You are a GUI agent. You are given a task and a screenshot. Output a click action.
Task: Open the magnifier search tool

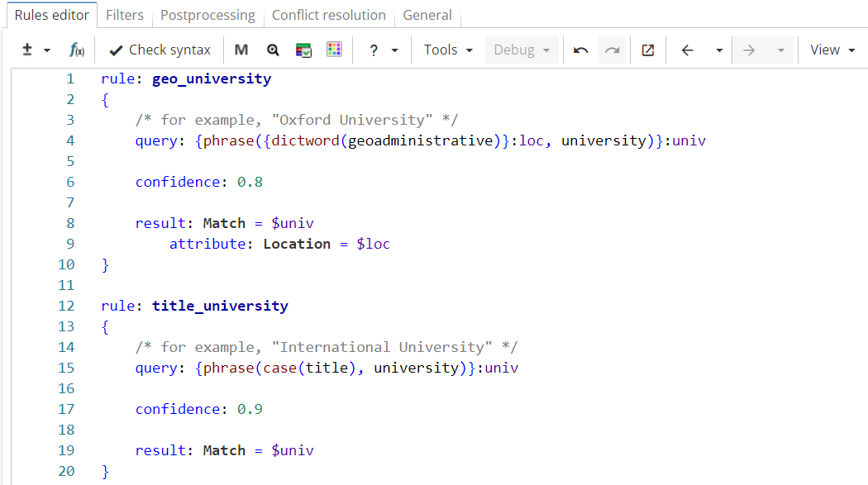273,50
